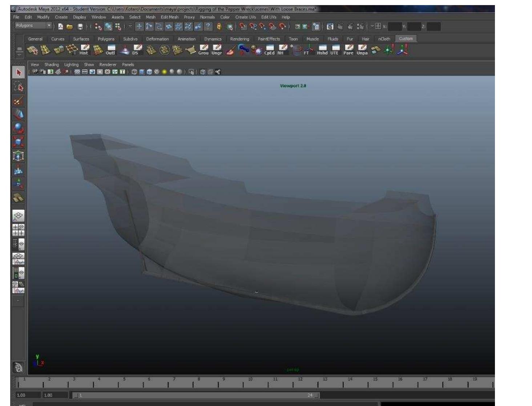
Task: Activate the Lasso select tool
Action: (19, 87)
